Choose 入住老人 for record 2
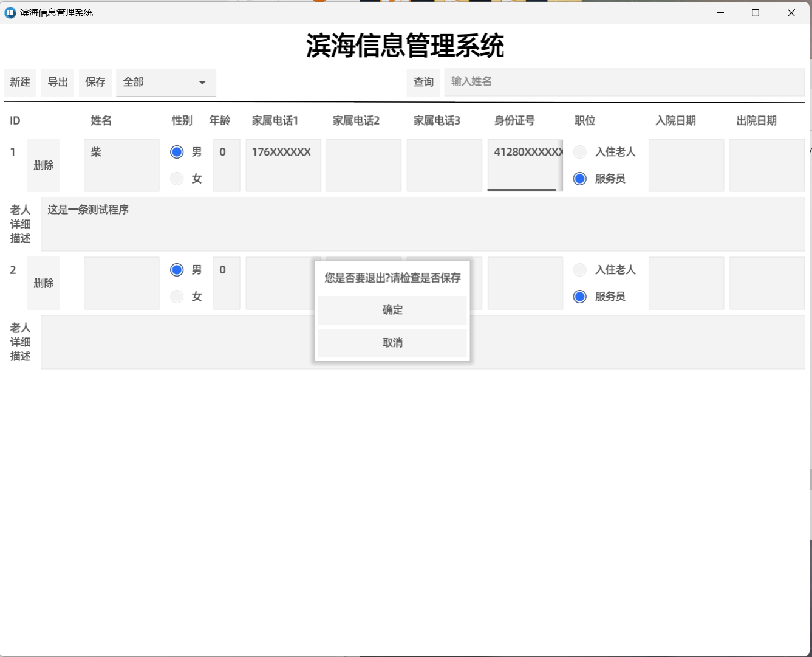 click(580, 270)
